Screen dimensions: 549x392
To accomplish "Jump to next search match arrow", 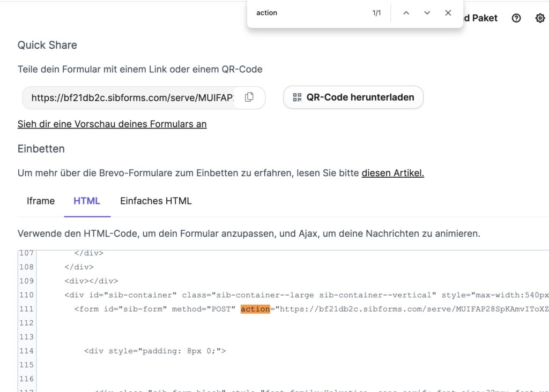I will pyautogui.click(x=427, y=13).
